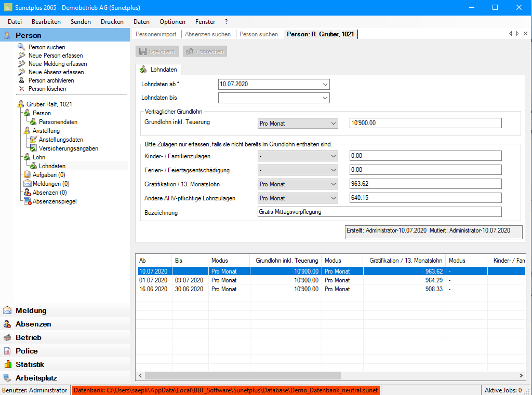532x395 pixels.
Task: Click the Bezeichnung text field
Action: tap(379, 212)
